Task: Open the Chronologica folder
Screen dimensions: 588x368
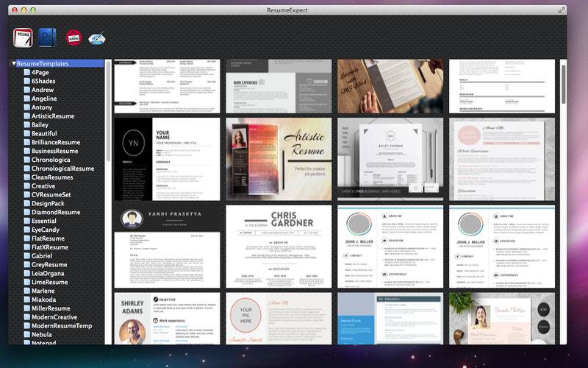Action: point(47,160)
